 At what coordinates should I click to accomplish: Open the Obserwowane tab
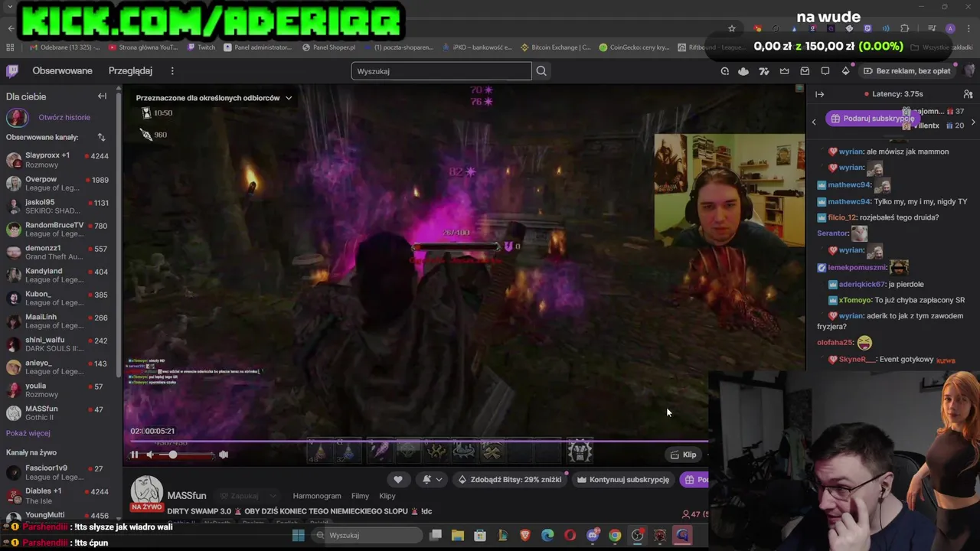tap(62, 70)
